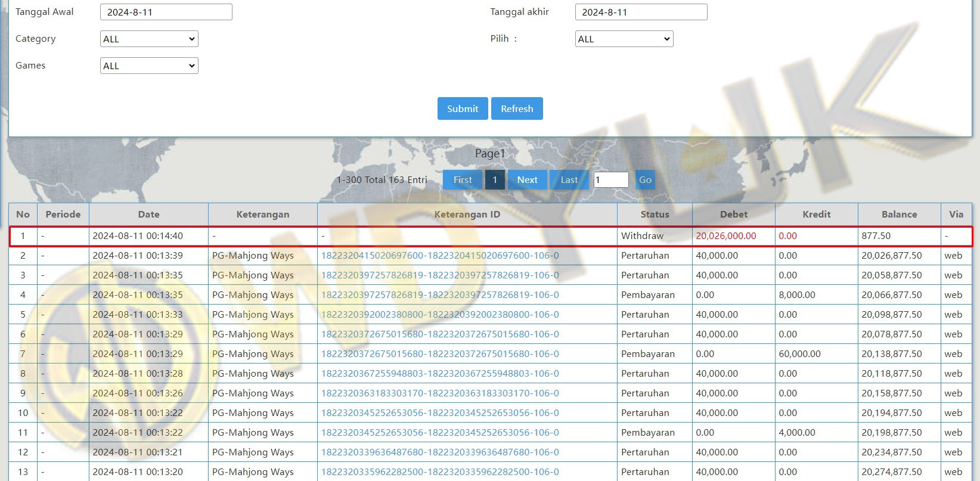Open Keterangan ID link in row 7
Image resolution: width=980 pixels, height=481 pixels.
(x=440, y=353)
